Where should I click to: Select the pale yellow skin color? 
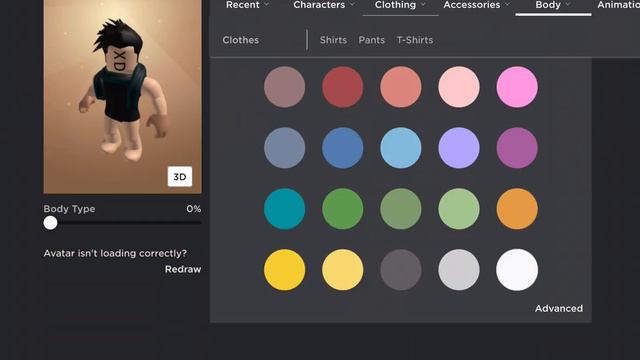[342, 270]
